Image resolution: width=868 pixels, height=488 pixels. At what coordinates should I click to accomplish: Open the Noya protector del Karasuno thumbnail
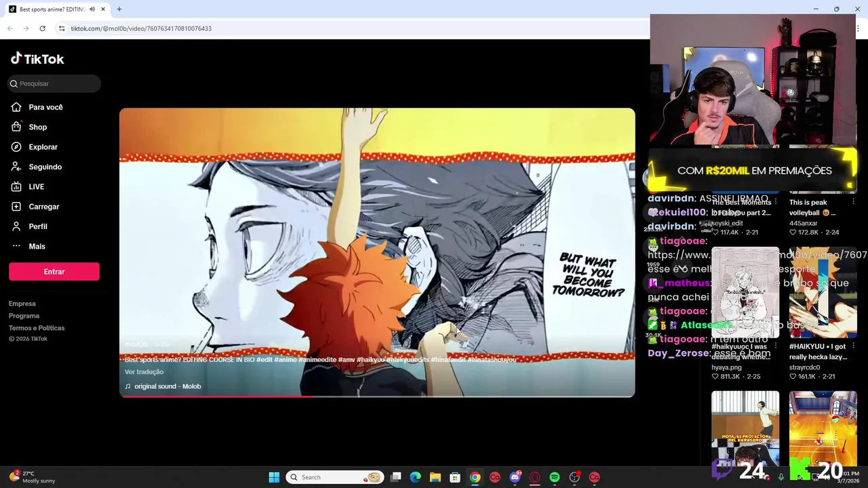pyautogui.click(x=745, y=427)
